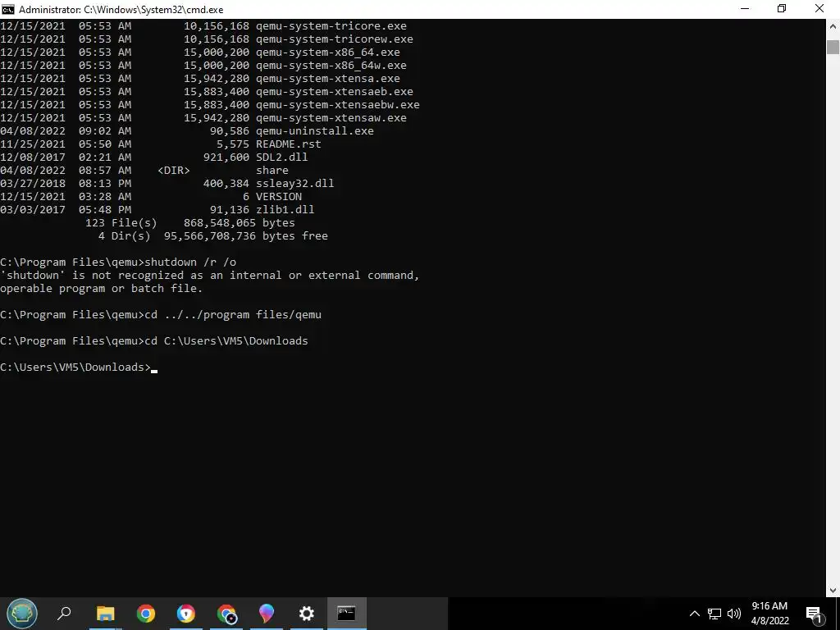
Task: Click qemu-uninstall.exe in the listing
Action: click(315, 130)
